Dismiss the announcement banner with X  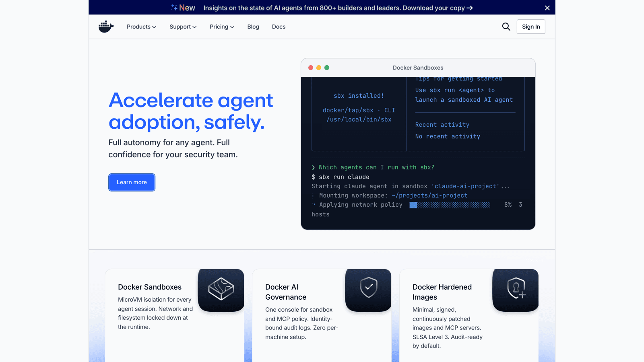point(547,8)
